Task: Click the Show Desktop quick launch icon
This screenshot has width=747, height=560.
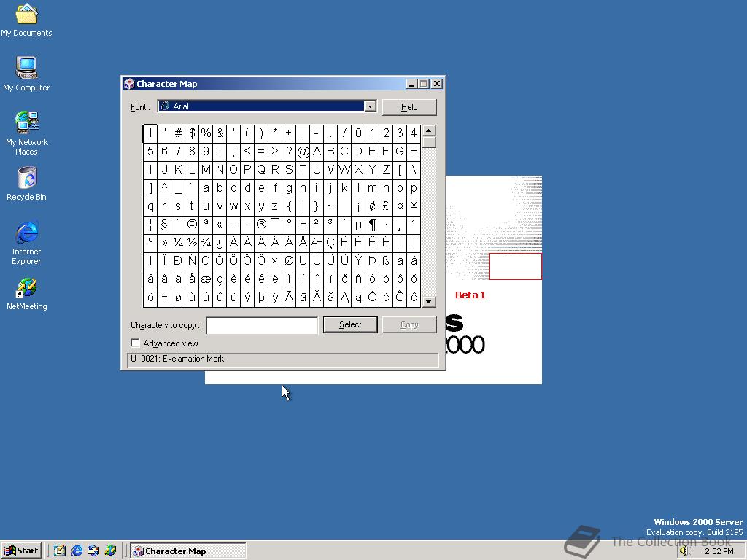Action: pos(59,551)
